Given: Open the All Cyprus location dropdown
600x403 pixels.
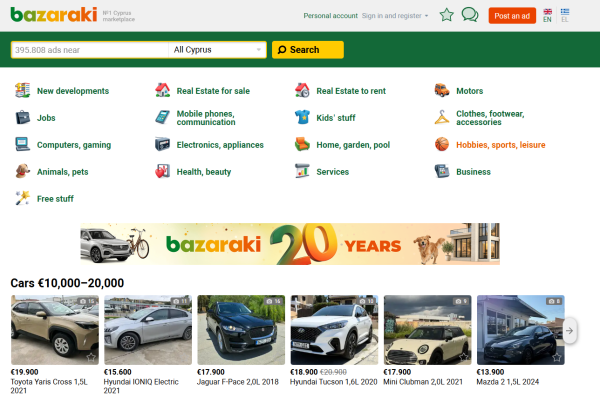Looking at the screenshot, I should pyautogui.click(x=217, y=50).
